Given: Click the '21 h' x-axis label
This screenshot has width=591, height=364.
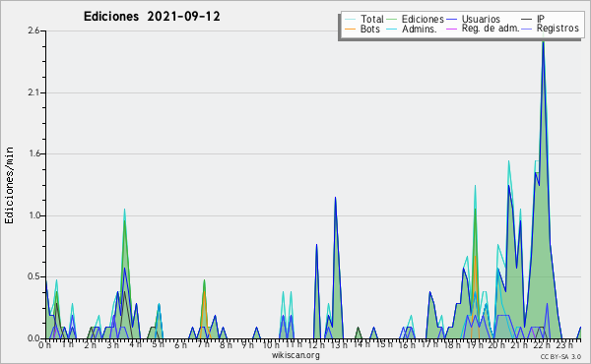Looking at the screenshot, I should [x=519, y=345].
